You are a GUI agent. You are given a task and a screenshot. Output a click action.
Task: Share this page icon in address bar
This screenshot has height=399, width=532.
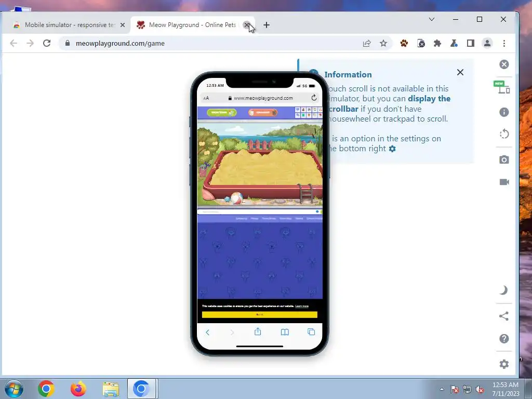tap(367, 43)
